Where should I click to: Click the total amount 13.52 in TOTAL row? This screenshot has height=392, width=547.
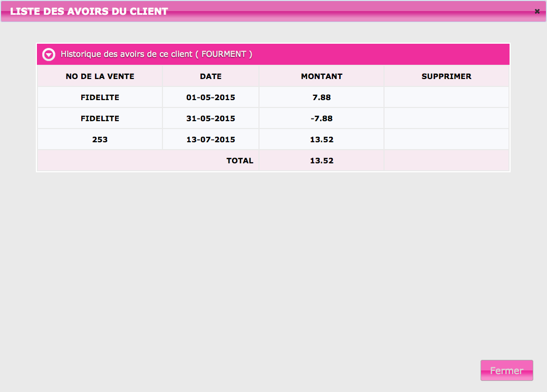[321, 161]
